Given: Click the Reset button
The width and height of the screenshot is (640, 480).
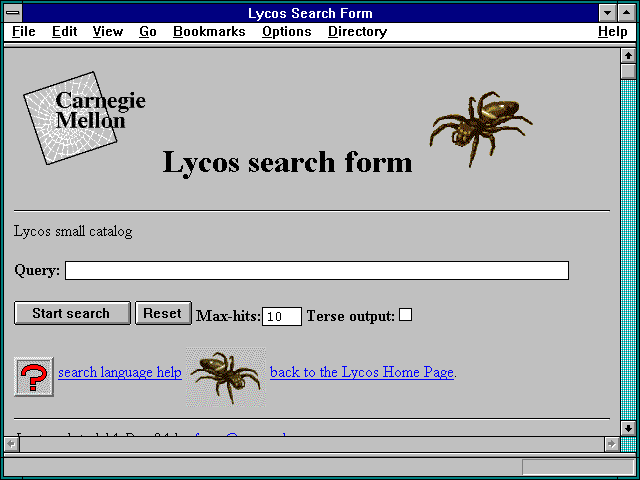Looking at the screenshot, I should pos(163,313).
